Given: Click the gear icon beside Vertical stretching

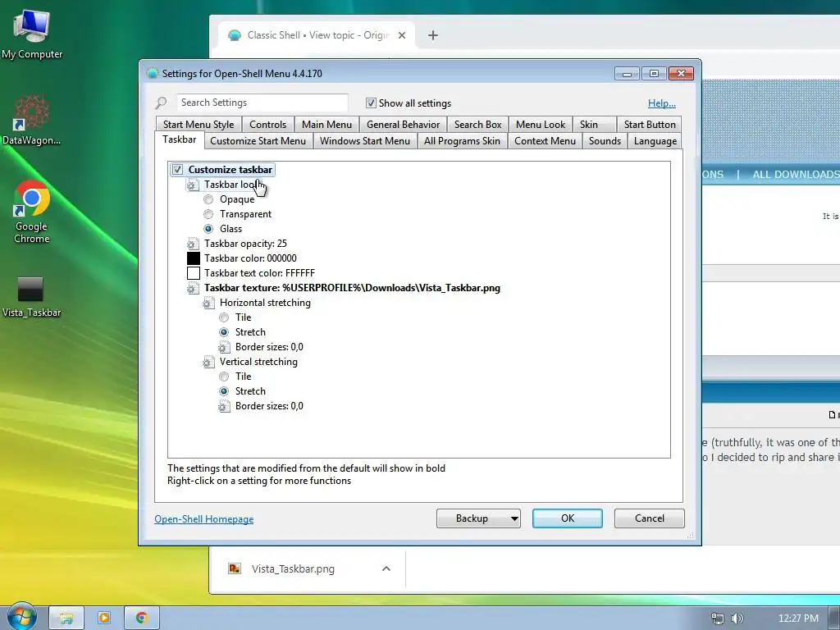Looking at the screenshot, I should coord(208,362).
